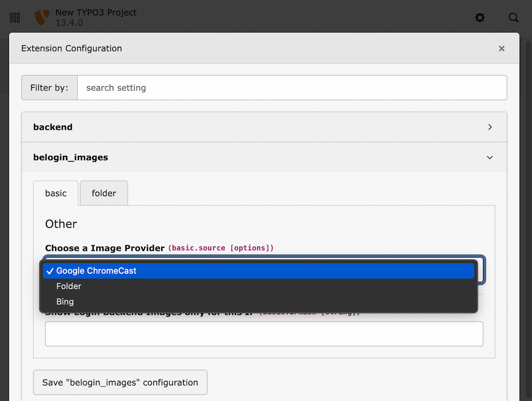Click the "Filter by:" label

pyautogui.click(x=49, y=88)
